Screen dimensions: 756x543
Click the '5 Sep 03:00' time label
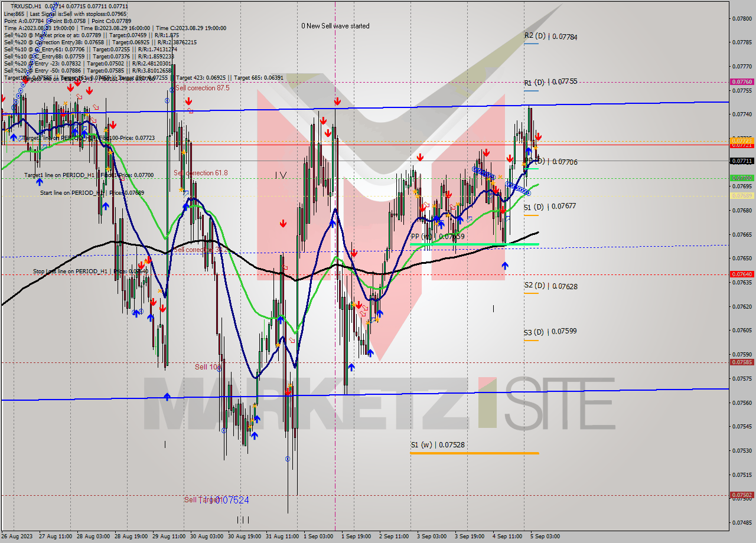click(545, 537)
